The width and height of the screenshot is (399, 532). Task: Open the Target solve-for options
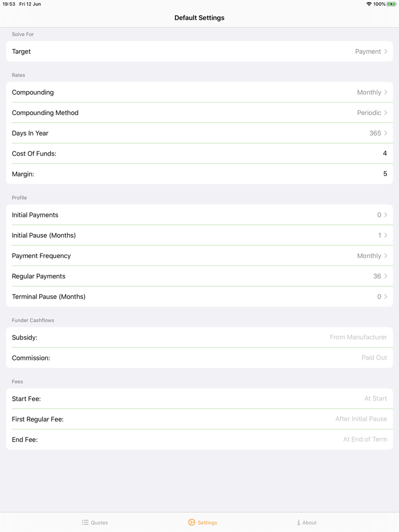pyautogui.click(x=199, y=51)
